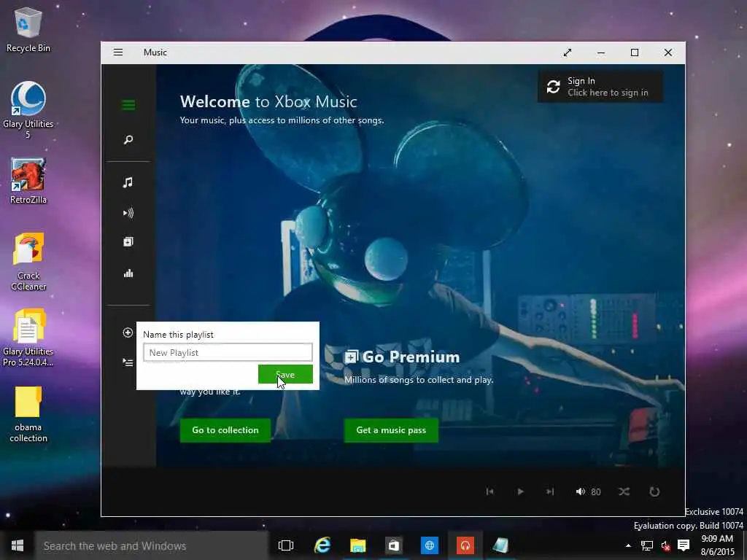The height and width of the screenshot is (560, 747).
Task: Open the playlists list icon in sidebar
Action: coord(128,362)
